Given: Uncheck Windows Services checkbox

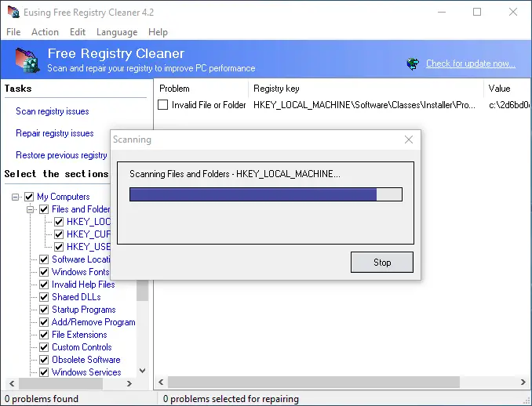Looking at the screenshot, I should (x=44, y=372).
